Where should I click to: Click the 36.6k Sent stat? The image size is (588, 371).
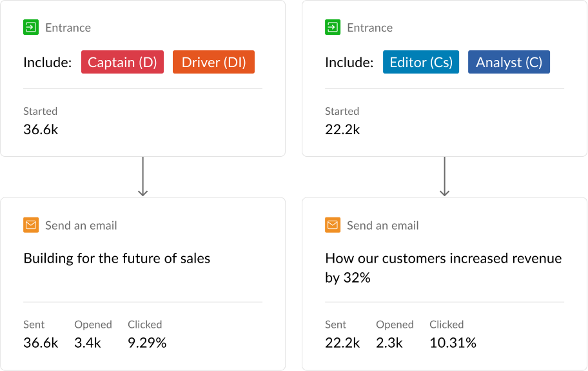click(x=41, y=343)
